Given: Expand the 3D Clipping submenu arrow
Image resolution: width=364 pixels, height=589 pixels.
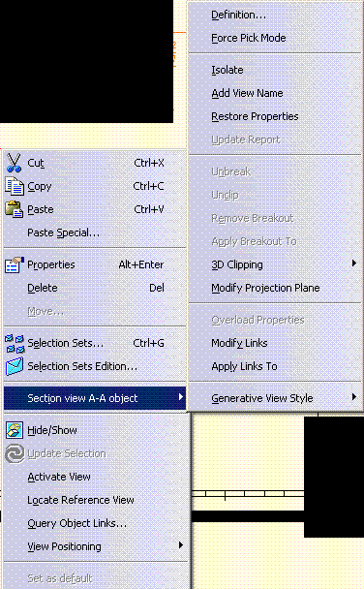Looking at the screenshot, I should point(354,263).
